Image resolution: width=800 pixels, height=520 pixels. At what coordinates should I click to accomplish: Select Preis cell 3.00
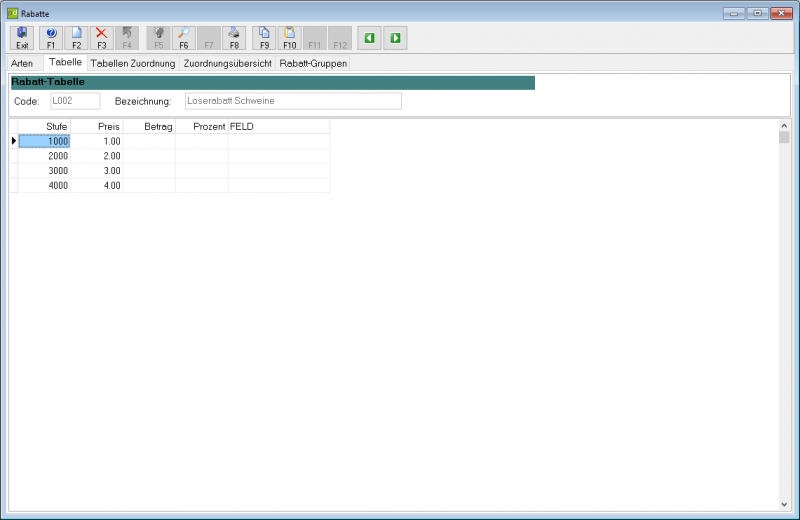tap(97, 171)
